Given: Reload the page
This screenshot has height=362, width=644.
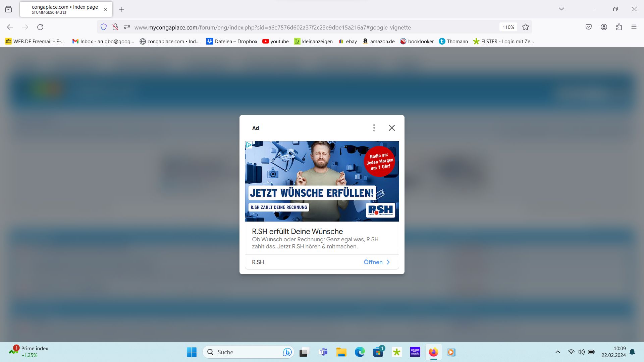Looking at the screenshot, I should (x=40, y=27).
